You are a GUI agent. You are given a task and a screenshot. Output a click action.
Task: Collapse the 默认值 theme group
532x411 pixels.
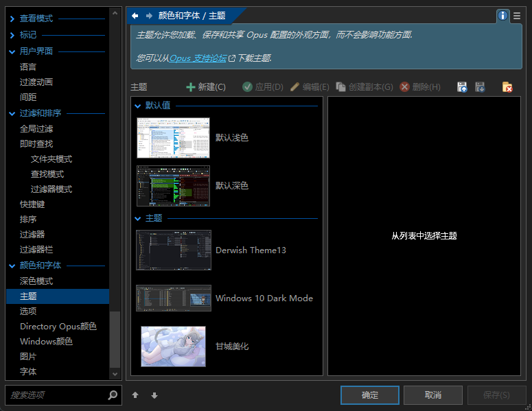click(137, 106)
